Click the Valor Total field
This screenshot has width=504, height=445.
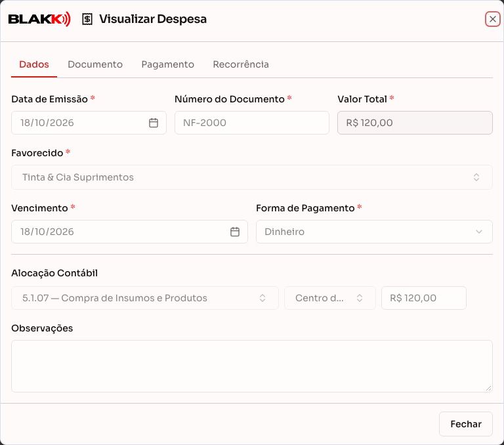click(x=415, y=123)
